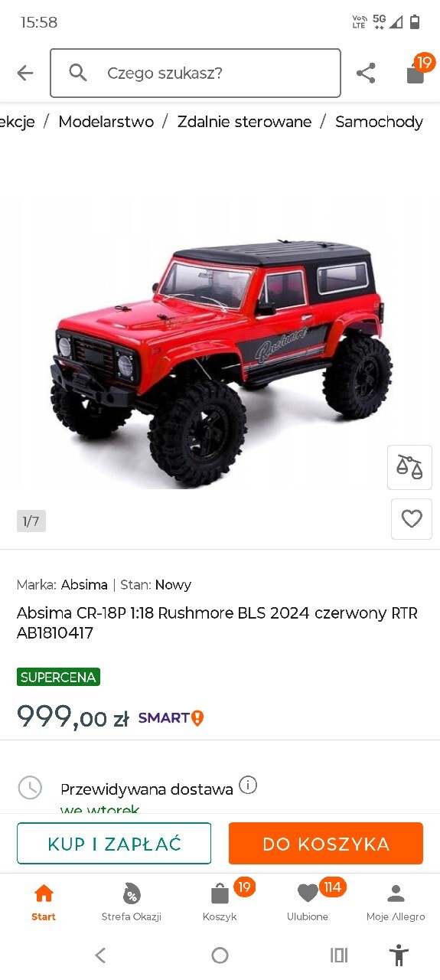
Task: Open Modelarstwo breadcrumb category
Action: pyautogui.click(x=106, y=122)
